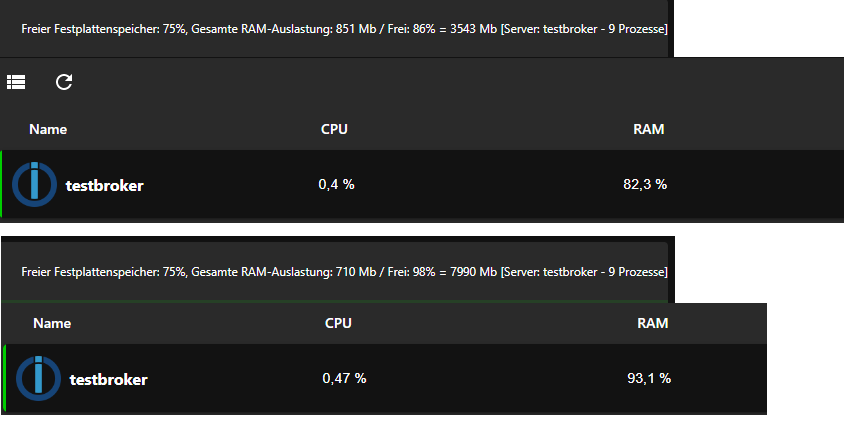Image resolution: width=846 pixels, height=423 pixels.
Task: Click the ioBroker logo in the 0,4 % CPU row
Action: click(x=35, y=184)
